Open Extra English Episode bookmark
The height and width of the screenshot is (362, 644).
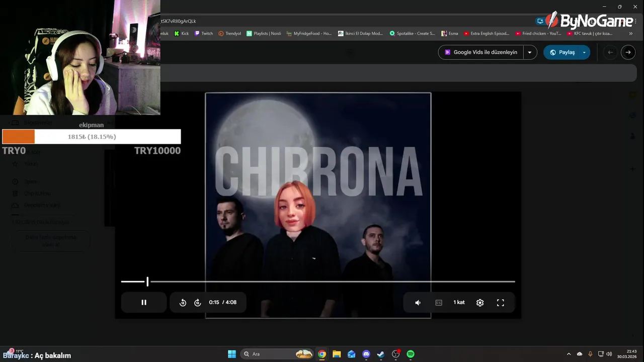[487, 34]
